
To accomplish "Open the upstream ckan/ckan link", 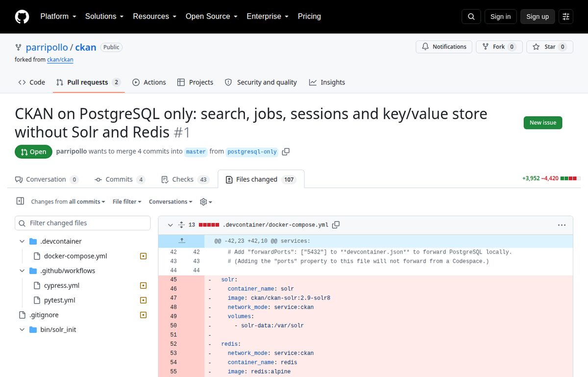I will click(x=60, y=60).
